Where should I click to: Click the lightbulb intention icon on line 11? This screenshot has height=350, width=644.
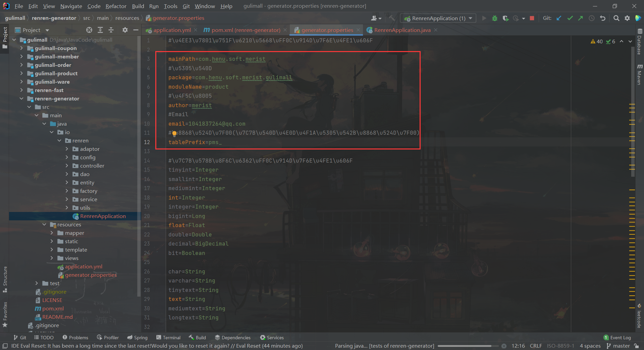[x=174, y=133]
